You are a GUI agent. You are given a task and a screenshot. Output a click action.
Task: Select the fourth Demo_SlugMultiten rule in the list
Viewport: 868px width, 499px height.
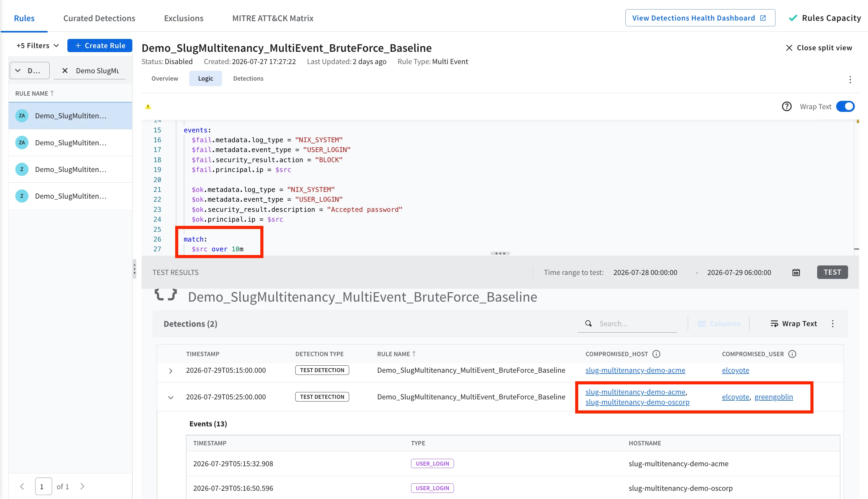pos(70,196)
